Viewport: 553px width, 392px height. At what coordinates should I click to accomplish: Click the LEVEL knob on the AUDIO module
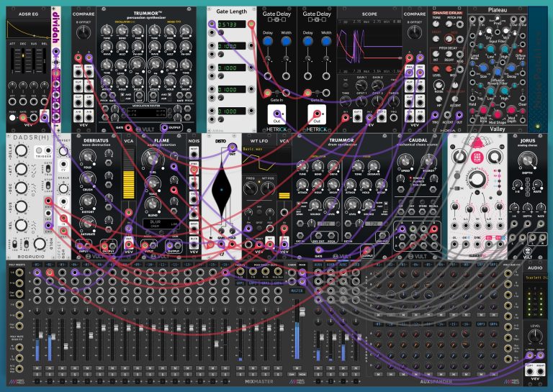pos(535,337)
